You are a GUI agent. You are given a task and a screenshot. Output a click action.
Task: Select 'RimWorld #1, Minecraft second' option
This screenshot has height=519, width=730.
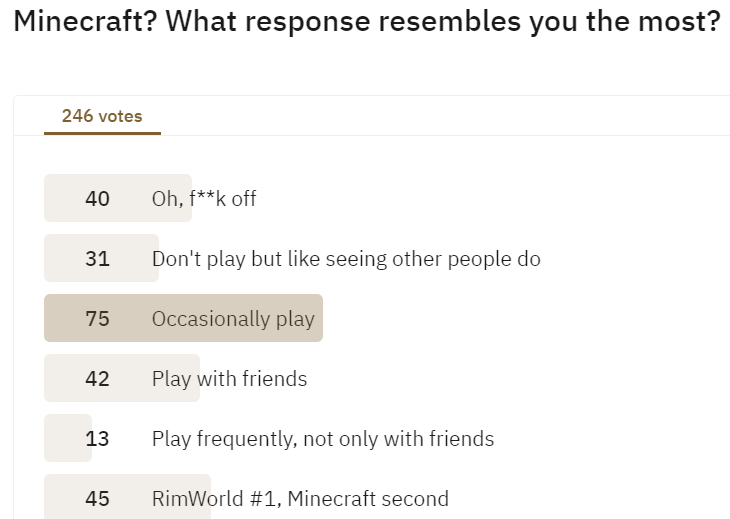(x=300, y=499)
